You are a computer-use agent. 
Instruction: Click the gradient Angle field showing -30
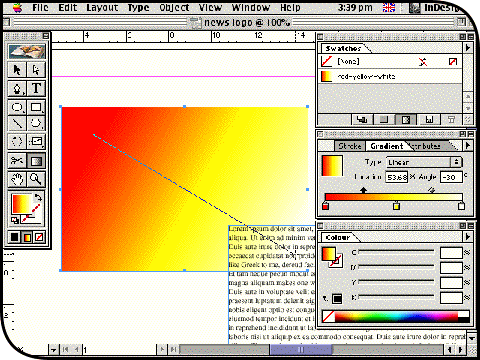(x=451, y=177)
